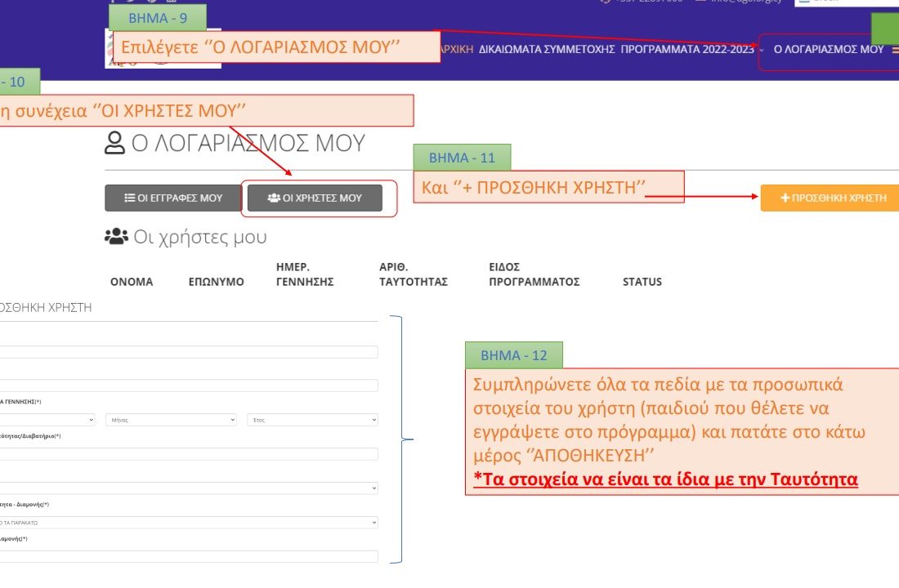
Task: Click the ΕΙΔΟΣ ΠΡΟΓΡΑΜΜΑΤΟΣ column header
Action: point(534,274)
